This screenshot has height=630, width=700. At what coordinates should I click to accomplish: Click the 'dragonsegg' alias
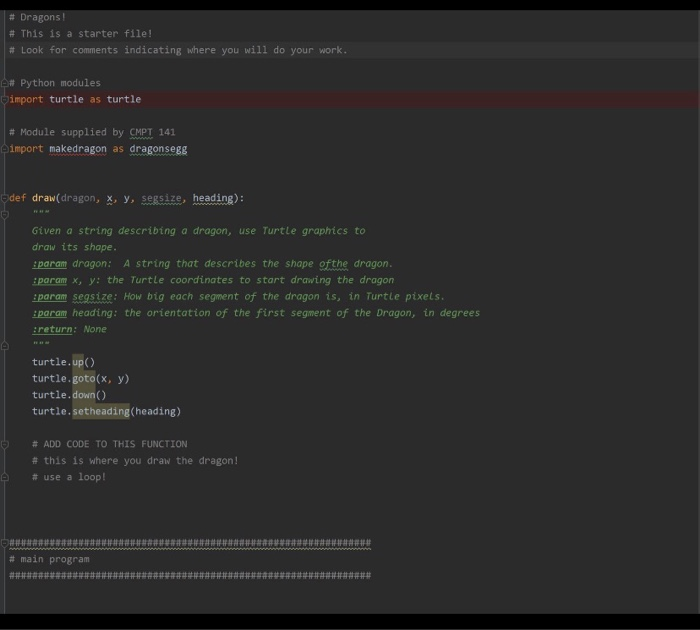tap(158, 149)
